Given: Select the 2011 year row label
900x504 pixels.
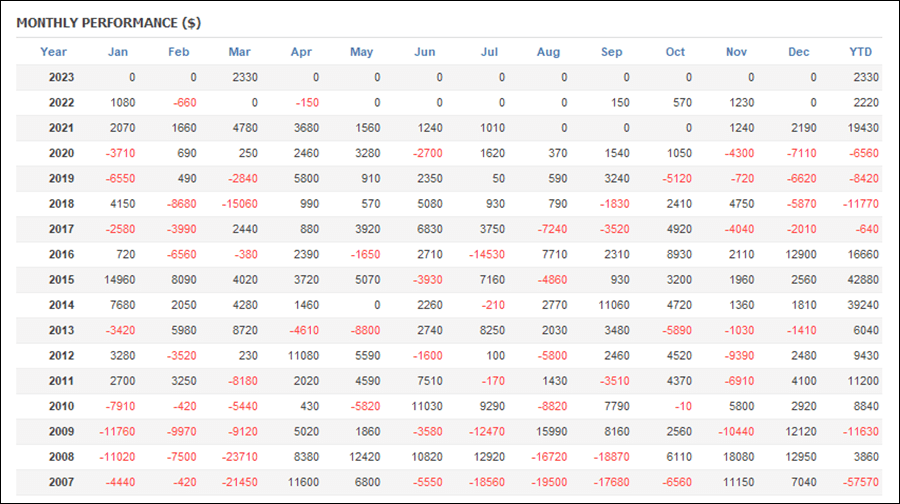Looking at the screenshot, I should (61, 381).
